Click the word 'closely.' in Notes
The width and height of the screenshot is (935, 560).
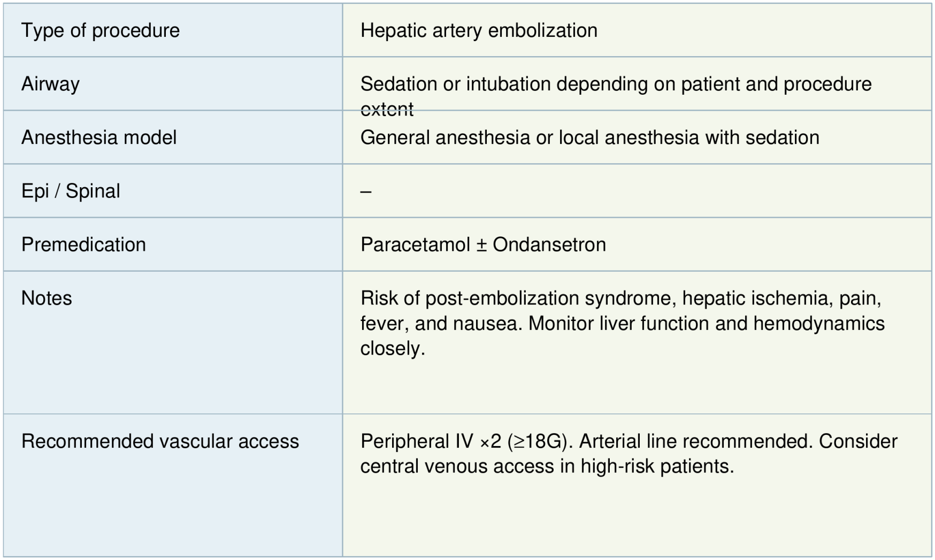pyautogui.click(x=393, y=348)
